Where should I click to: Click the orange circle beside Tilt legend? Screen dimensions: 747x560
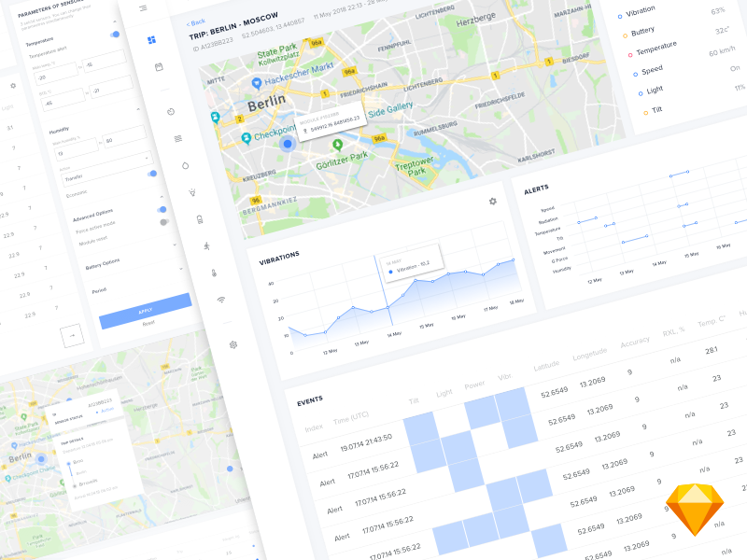(x=646, y=113)
